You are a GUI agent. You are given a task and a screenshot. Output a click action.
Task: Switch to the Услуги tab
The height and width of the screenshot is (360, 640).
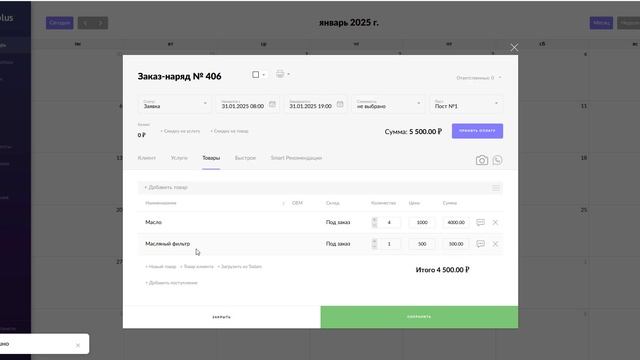tap(179, 158)
